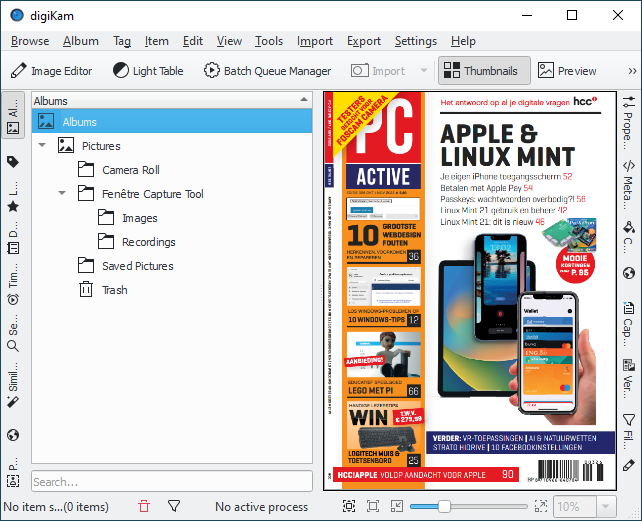642x521 pixels.
Task: Select the Recordings subfolder
Action: [x=149, y=242]
